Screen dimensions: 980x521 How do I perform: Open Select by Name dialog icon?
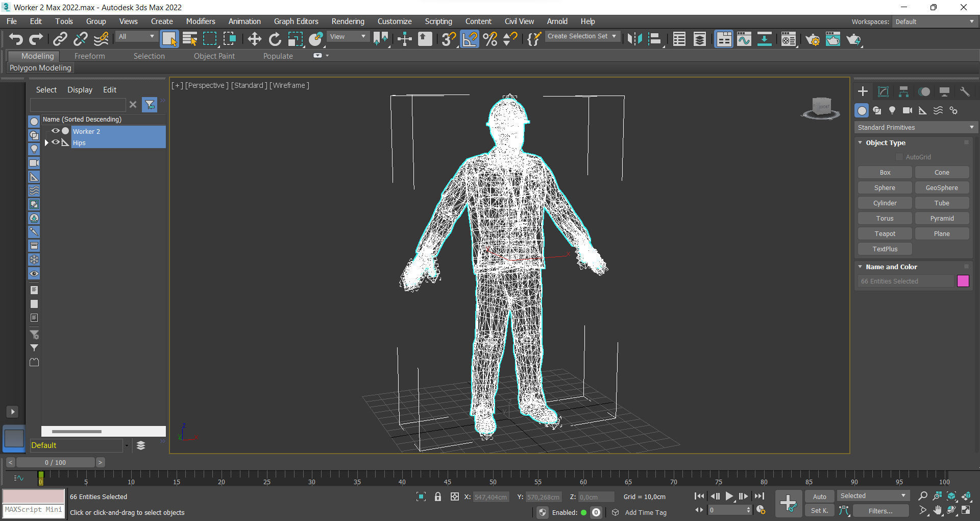pos(190,39)
